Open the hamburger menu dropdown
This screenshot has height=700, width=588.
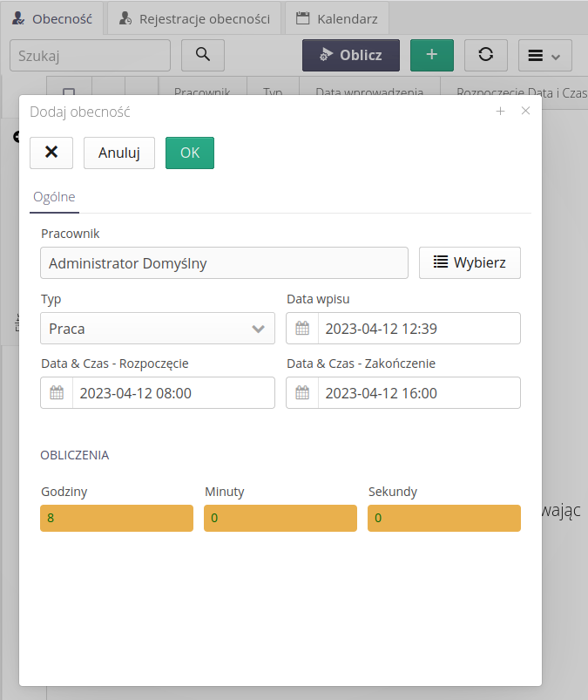(545, 55)
